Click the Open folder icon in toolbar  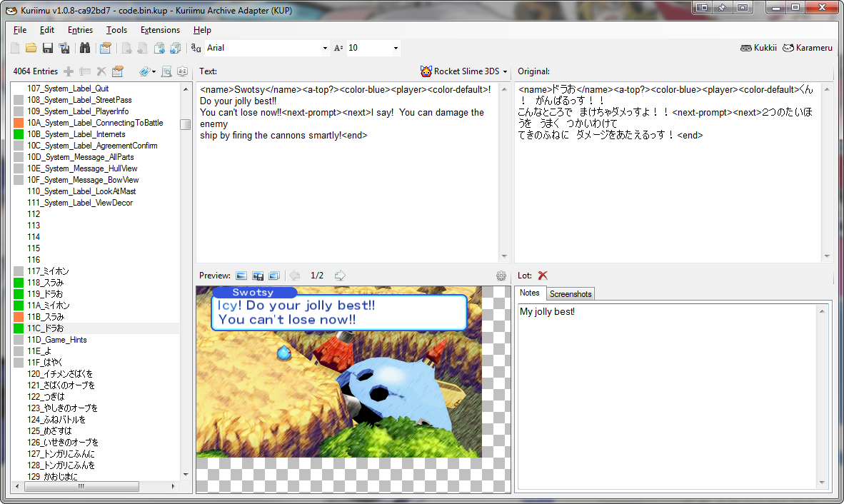[x=31, y=48]
